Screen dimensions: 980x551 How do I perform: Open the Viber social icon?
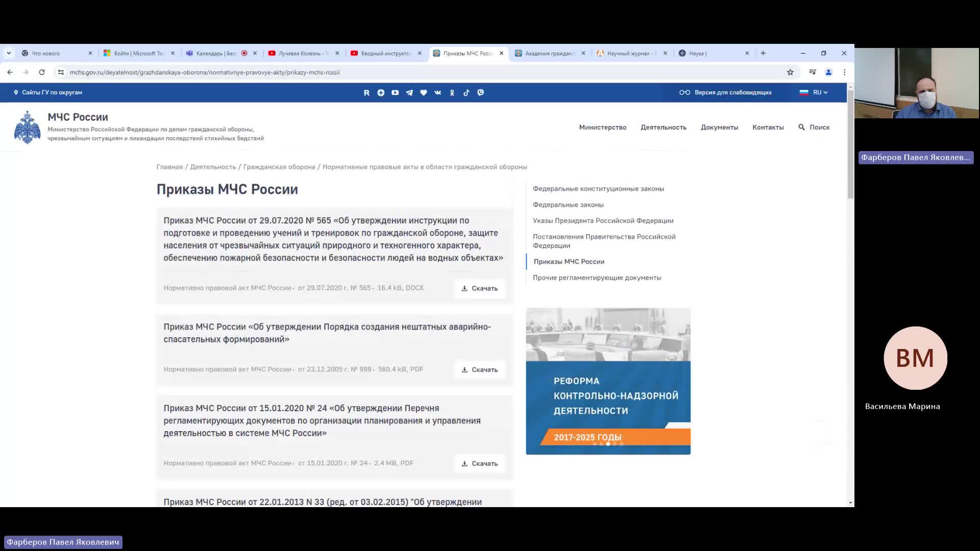(481, 92)
